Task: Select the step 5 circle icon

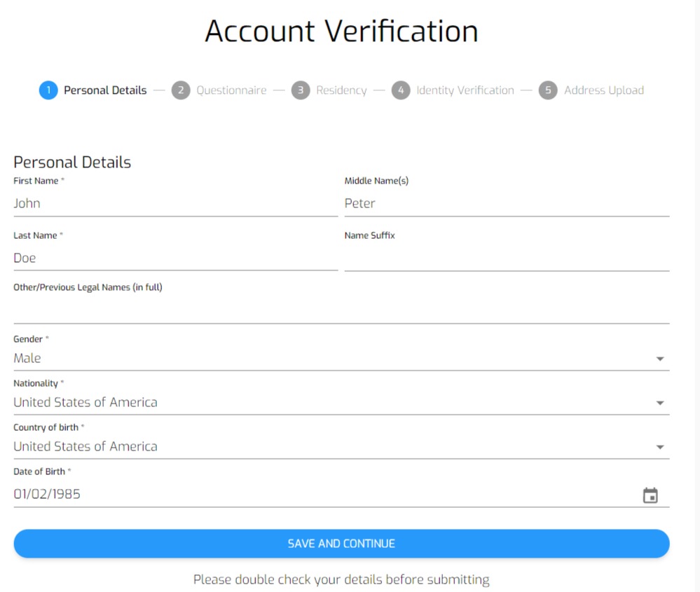Action: (548, 90)
